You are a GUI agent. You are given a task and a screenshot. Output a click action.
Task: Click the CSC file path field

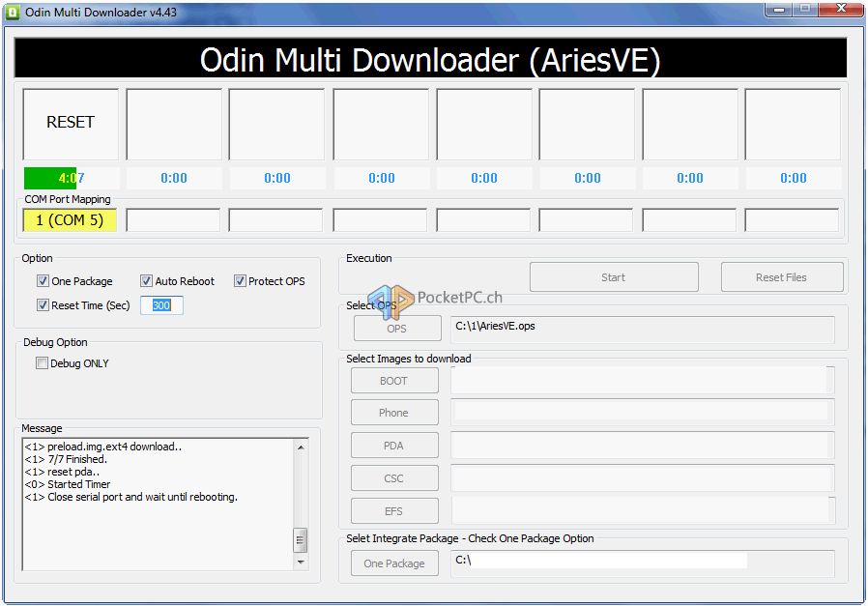(x=643, y=478)
